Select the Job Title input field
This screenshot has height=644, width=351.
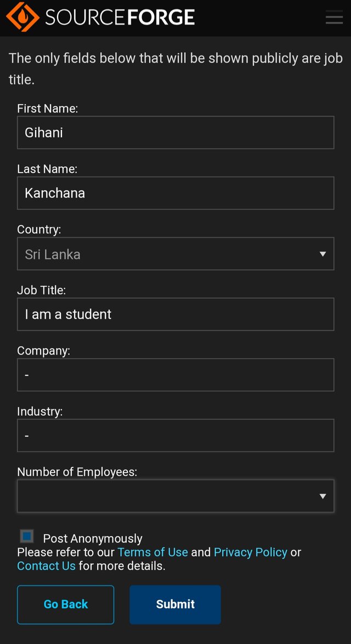175,314
